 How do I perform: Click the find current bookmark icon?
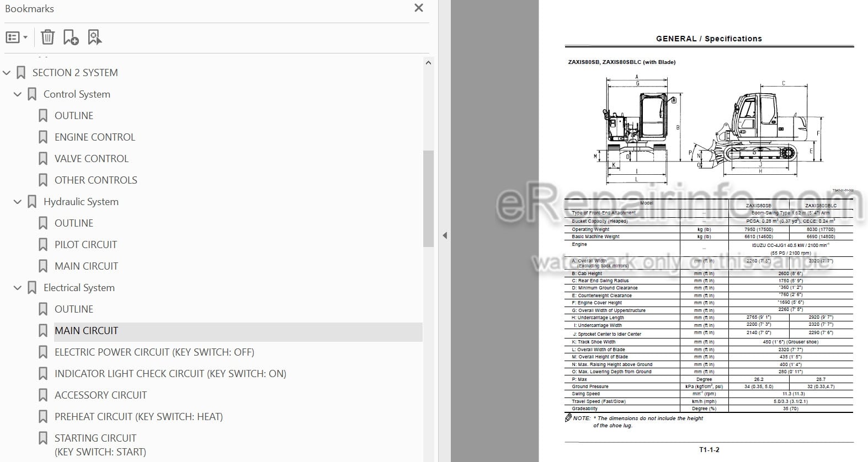point(94,37)
